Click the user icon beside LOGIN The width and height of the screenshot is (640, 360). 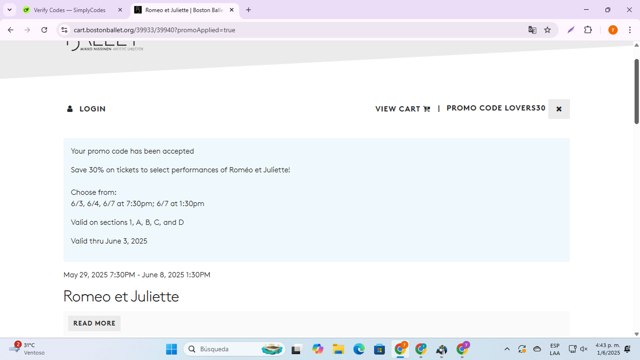[70, 109]
